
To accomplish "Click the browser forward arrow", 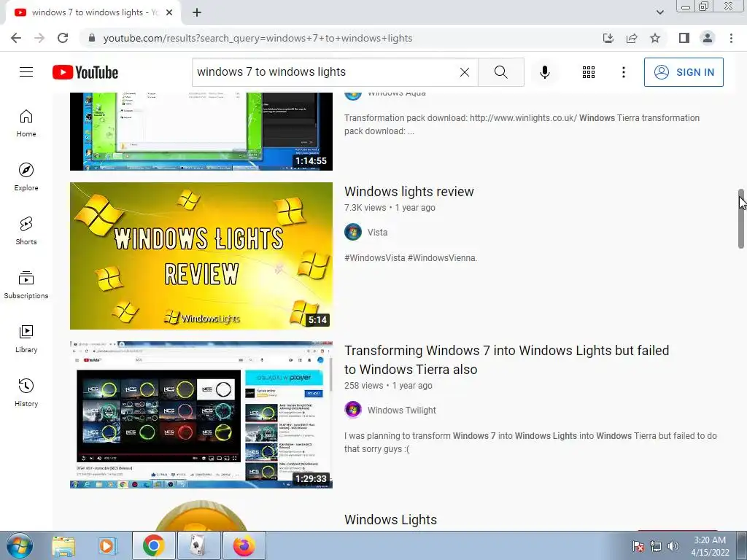I will tap(39, 38).
